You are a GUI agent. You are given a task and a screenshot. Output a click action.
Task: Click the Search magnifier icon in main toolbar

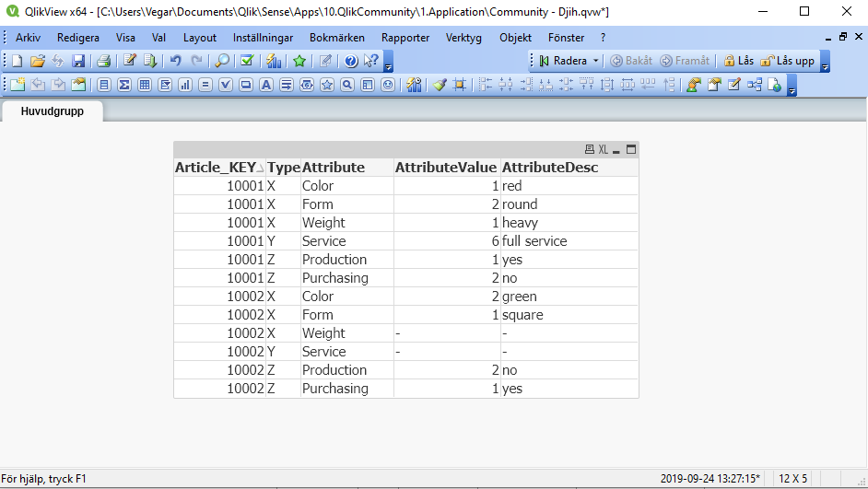pos(222,61)
